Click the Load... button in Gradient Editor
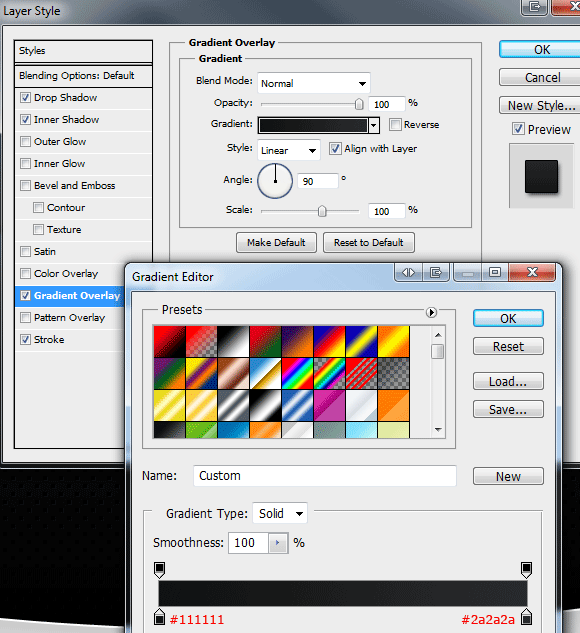Viewport: 580px width, 633px height. (x=508, y=381)
